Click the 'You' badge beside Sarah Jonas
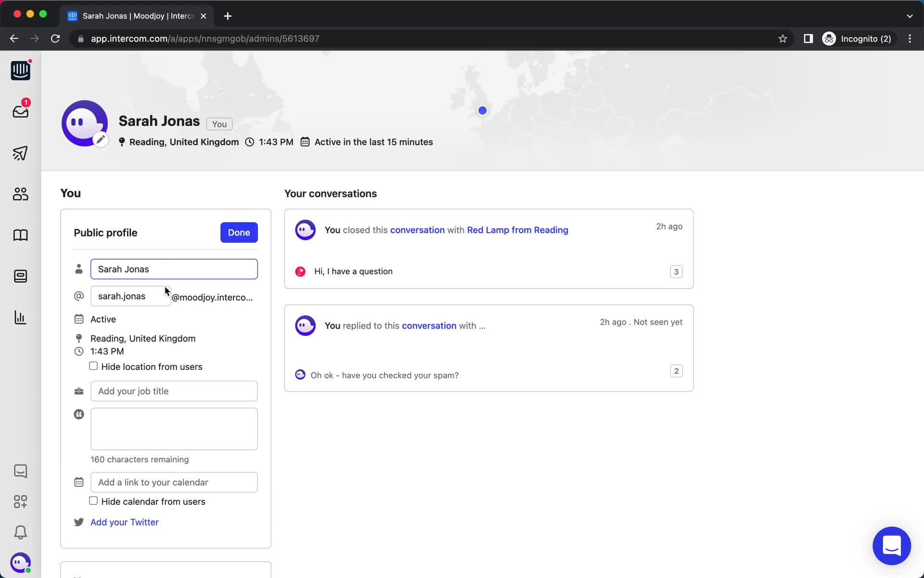This screenshot has height=578, width=924. (219, 124)
